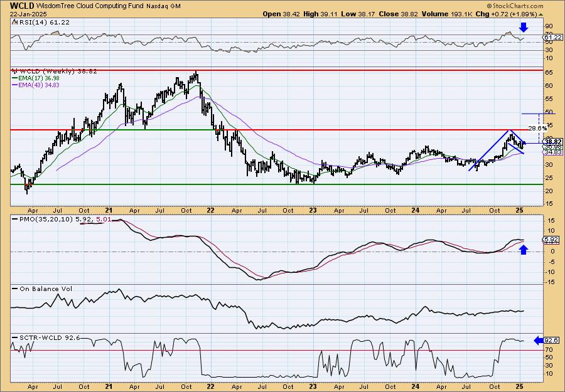This screenshot has height=392, width=565.
Task: Click the EMA(43) 34.83 legend text
Action: pos(40,85)
